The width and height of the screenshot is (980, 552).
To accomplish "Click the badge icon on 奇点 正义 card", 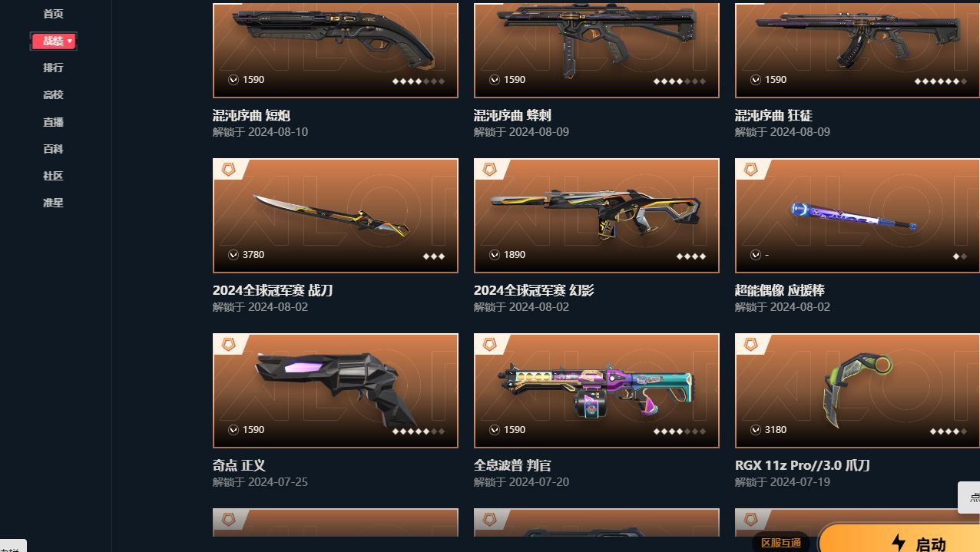I will pyautogui.click(x=229, y=345).
